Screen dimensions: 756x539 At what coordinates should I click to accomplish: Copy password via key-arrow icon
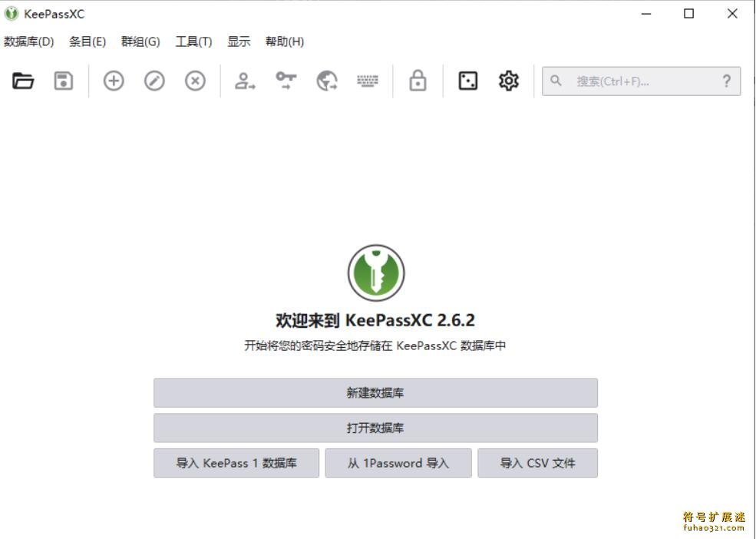coord(286,81)
